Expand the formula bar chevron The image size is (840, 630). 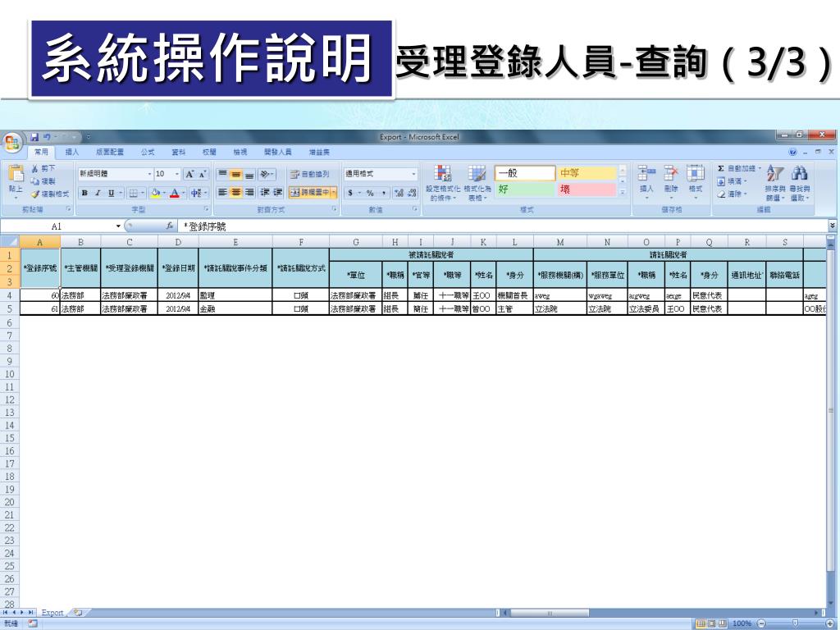pos(832,226)
